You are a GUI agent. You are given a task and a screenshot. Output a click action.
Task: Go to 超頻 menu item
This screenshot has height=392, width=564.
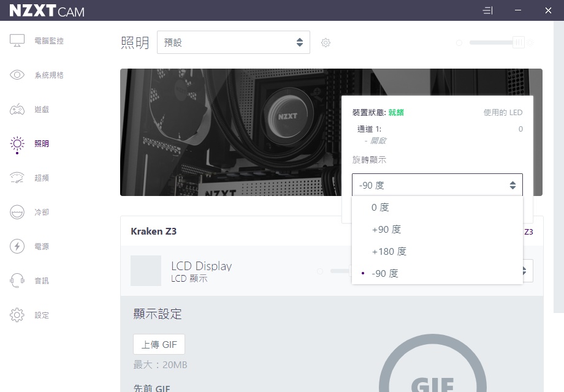click(42, 178)
